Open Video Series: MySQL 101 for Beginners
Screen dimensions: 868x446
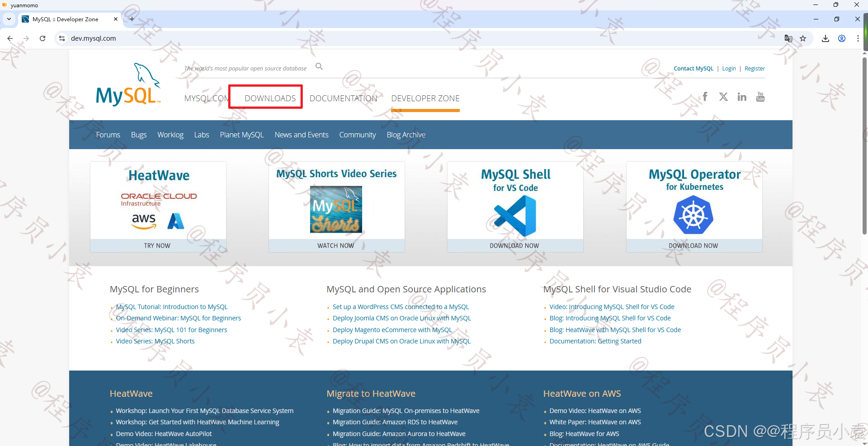[x=171, y=330]
